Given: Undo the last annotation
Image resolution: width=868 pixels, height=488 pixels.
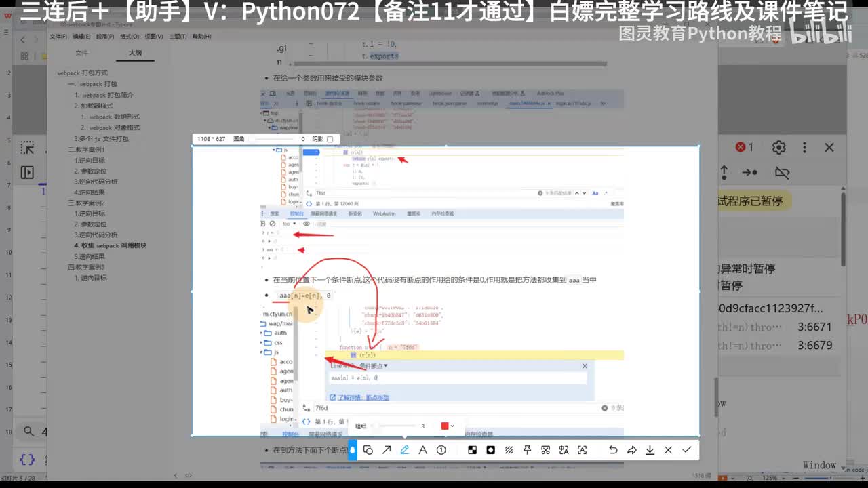Looking at the screenshot, I should 613,450.
